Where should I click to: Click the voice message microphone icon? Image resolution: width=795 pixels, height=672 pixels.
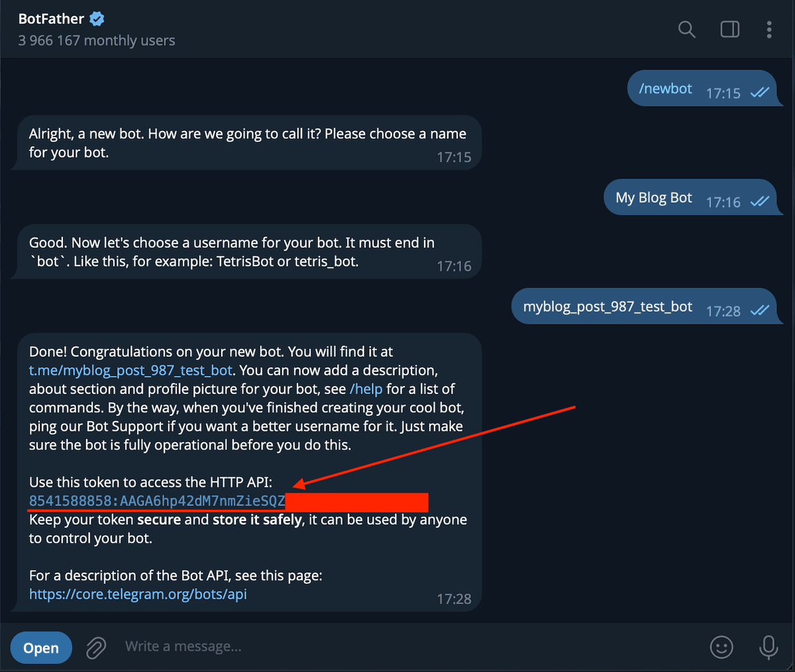[768, 647]
